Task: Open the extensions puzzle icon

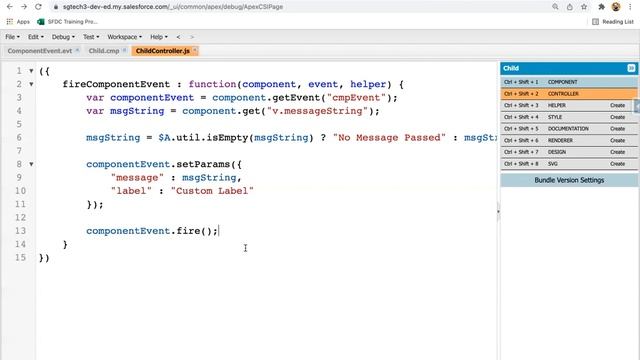Action: coord(601,7)
